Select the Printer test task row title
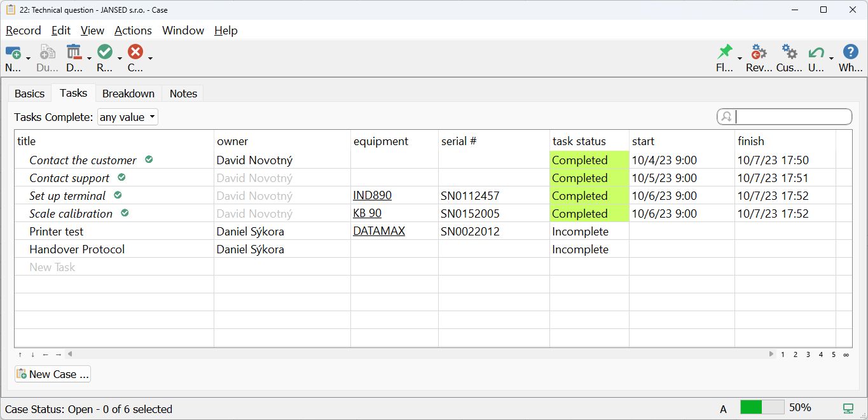The image size is (868, 420). [57, 231]
